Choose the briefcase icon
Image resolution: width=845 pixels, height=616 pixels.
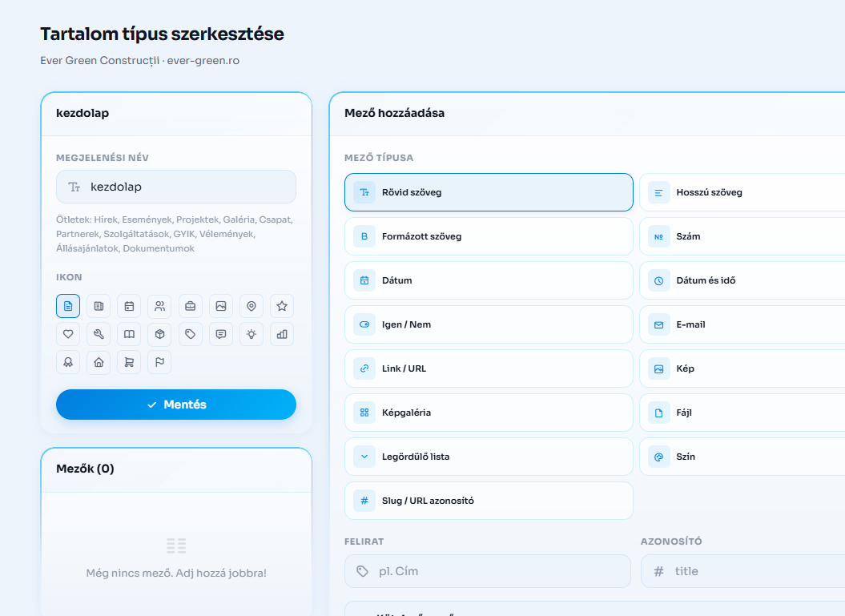(191, 306)
